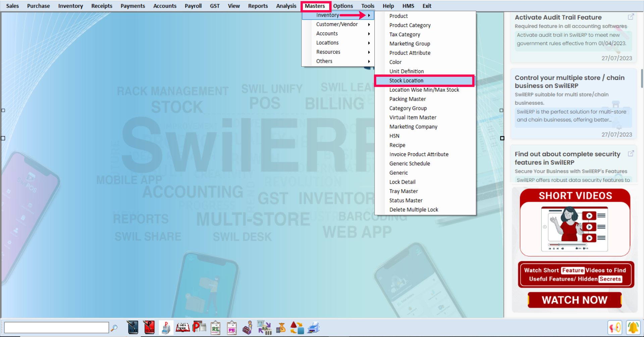Open the Payroll menu

[193, 6]
